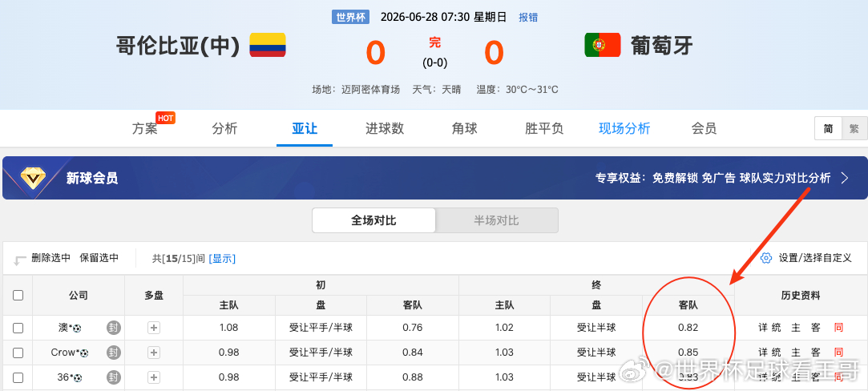Click final away odds 0.82

pos(688,328)
